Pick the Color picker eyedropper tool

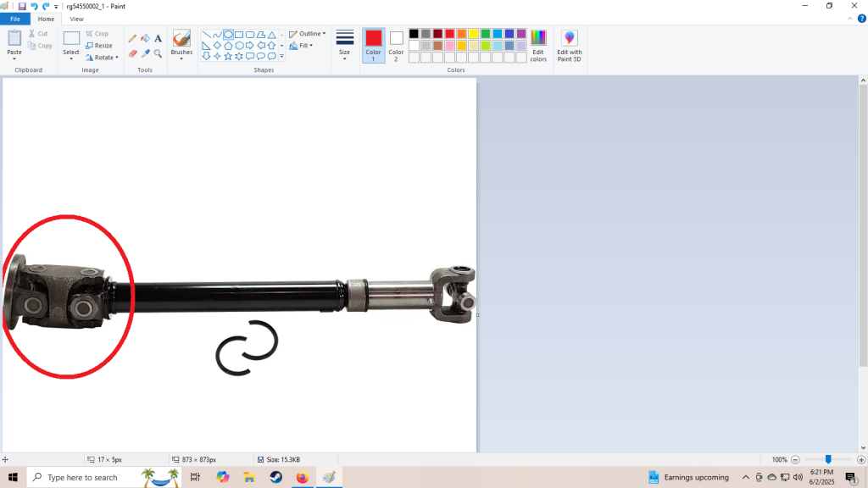click(145, 53)
